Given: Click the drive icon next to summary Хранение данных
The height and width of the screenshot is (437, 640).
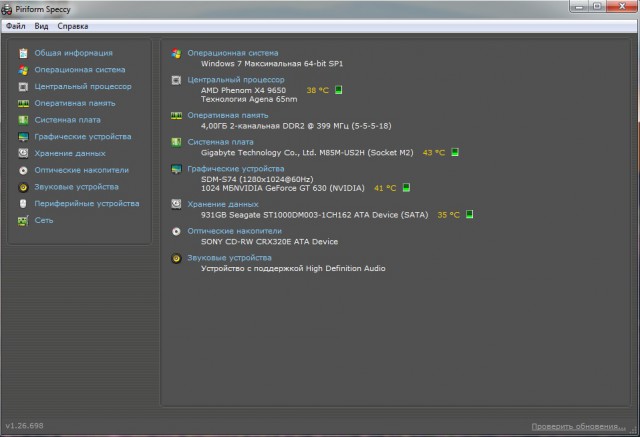Looking at the screenshot, I should (176, 204).
